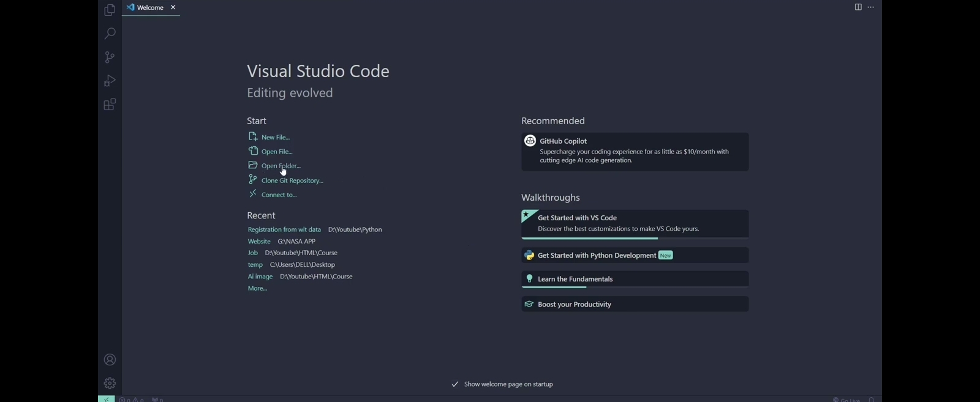The height and width of the screenshot is (402, 980).
Task: Open the Manage gear icon
Action: (x=110, y=383)
